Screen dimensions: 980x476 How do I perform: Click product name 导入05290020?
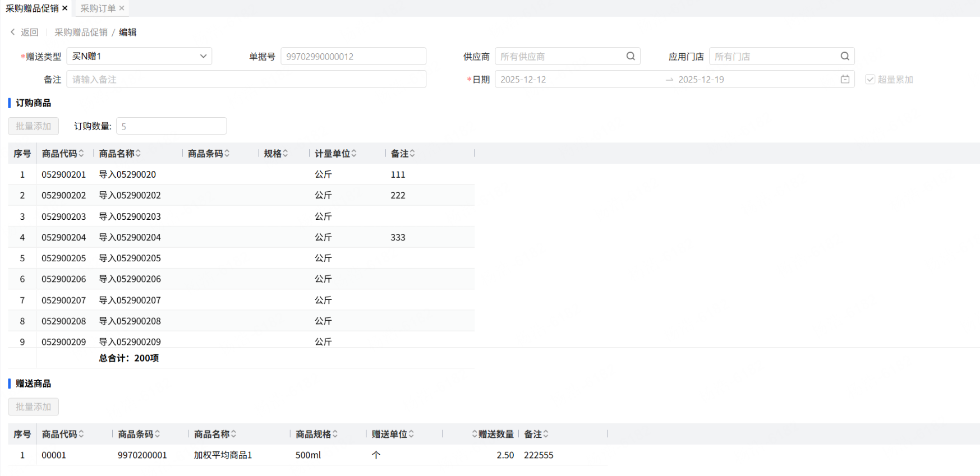[127, 174]
